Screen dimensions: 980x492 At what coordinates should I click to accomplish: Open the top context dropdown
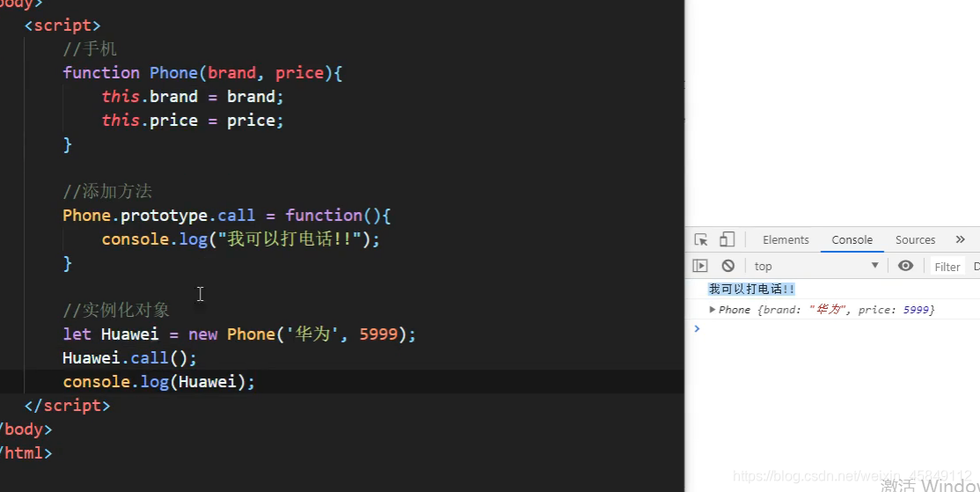coord(816,266)
